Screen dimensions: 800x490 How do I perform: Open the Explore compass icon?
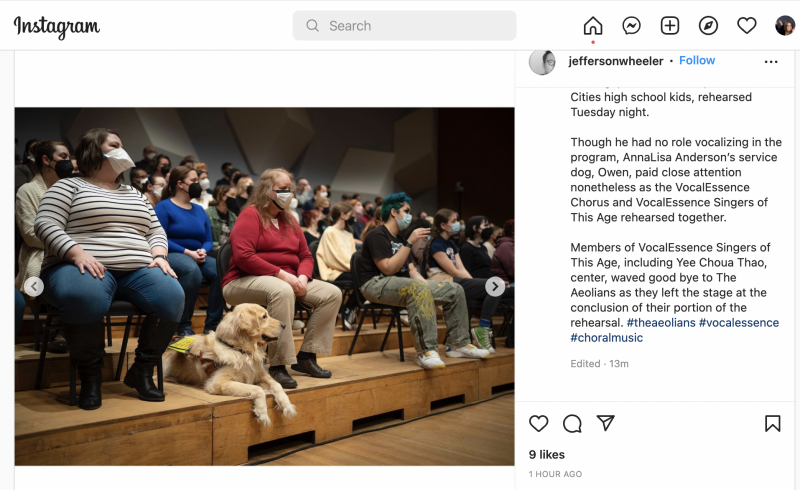point(708,26)
